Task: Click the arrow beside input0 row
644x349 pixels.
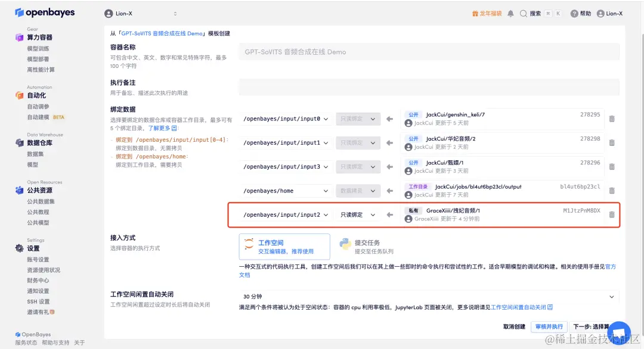Action: [390, 119]
